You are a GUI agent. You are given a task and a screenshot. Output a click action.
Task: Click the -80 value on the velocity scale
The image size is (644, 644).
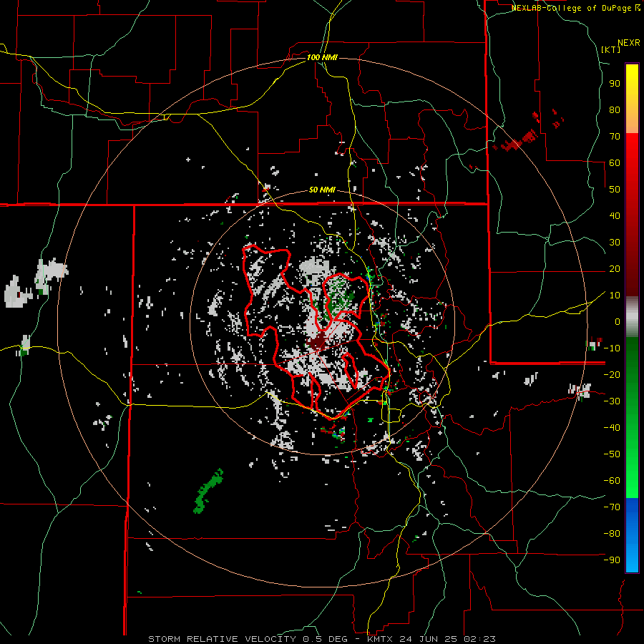(x=612, y=534)
